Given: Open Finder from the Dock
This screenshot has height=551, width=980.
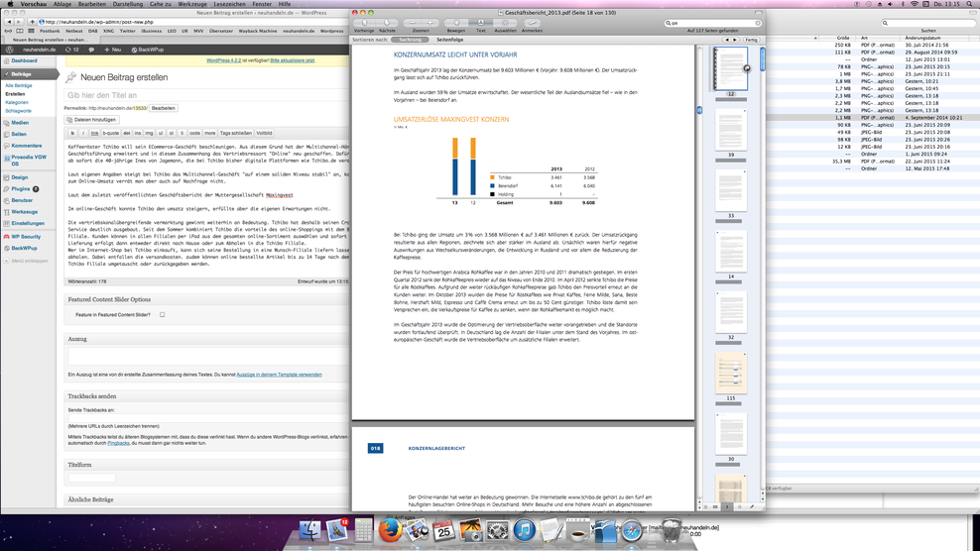Looking at the screenshot, I should 309,531.
